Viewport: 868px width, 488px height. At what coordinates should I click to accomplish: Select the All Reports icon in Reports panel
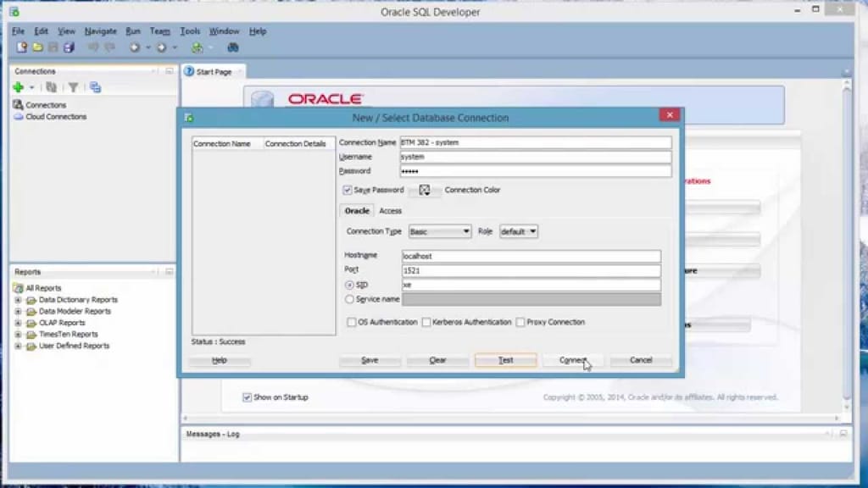[x=19, y=288]
